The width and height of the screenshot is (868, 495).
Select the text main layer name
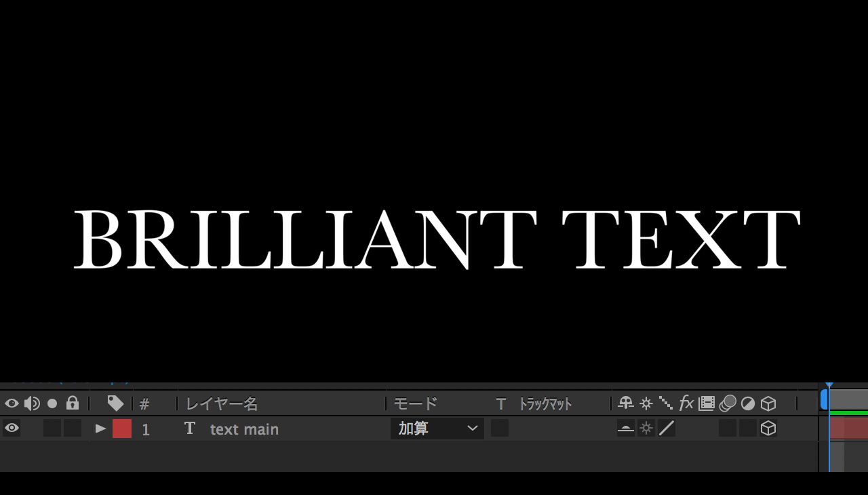(x=244, y=429)
